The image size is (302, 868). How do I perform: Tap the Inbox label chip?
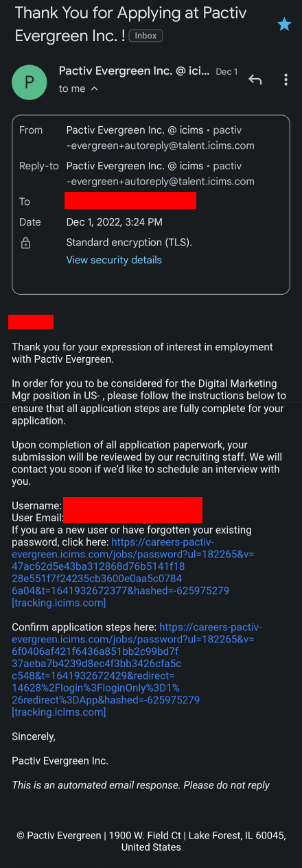[146, 36]
